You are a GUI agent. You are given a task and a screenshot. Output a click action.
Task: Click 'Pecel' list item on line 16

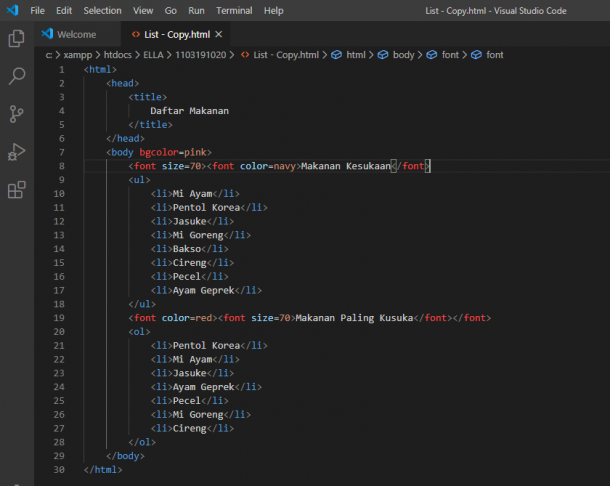tap(187, 277)
